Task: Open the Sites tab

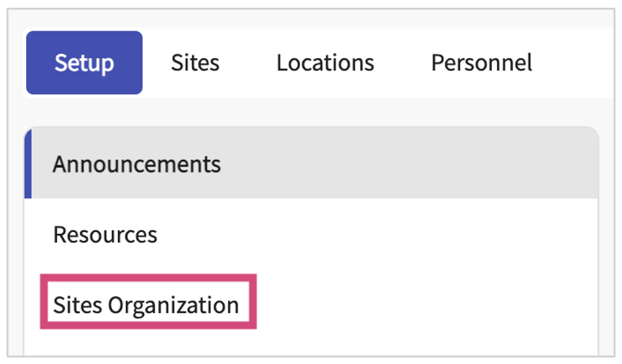Action: [x=195, y=63]
